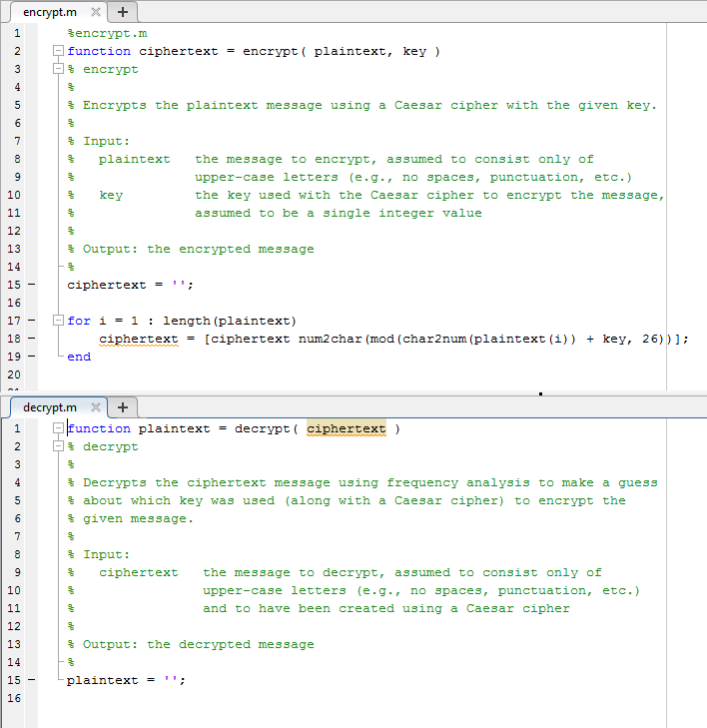Click the 'mod' call in line 18
The height and width of the screenshot is (728, 707).
[382, 339]
